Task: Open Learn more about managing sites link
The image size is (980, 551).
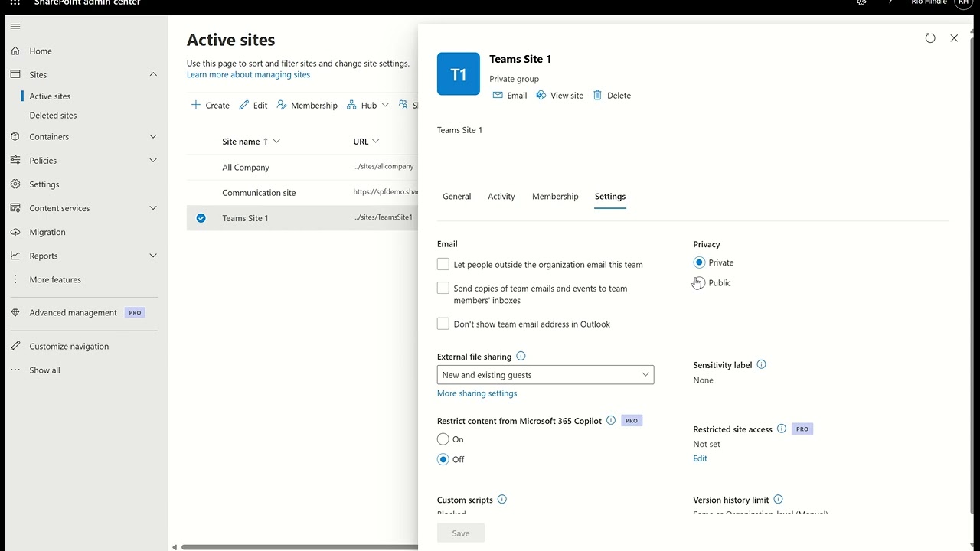Action: [x=249, y=75]
